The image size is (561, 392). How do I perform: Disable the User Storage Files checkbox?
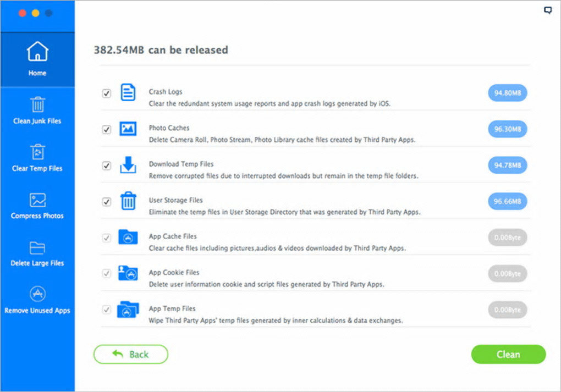click(x=107, y=202)
